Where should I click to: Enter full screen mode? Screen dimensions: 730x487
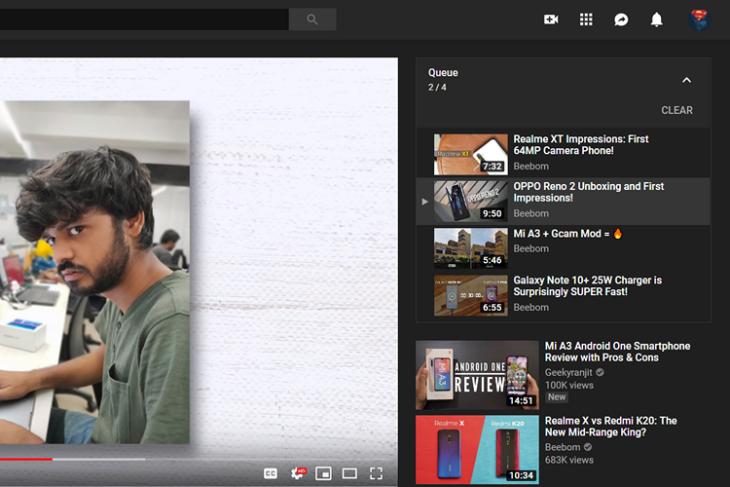[x=376, y=473]
